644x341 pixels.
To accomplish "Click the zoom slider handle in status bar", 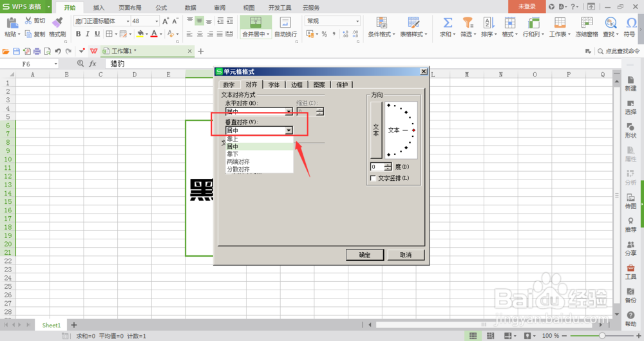I will click(602, 336).
